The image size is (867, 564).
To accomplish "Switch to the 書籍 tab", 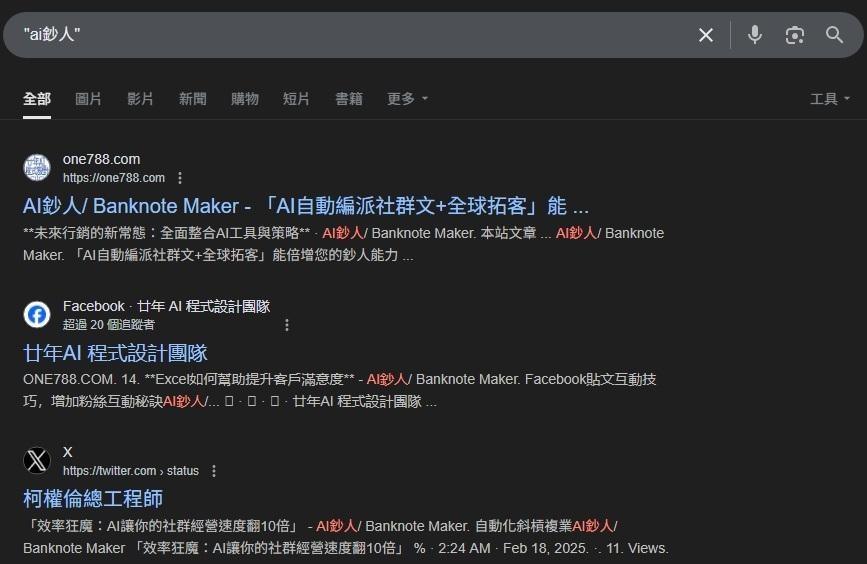I will [349, 99].
